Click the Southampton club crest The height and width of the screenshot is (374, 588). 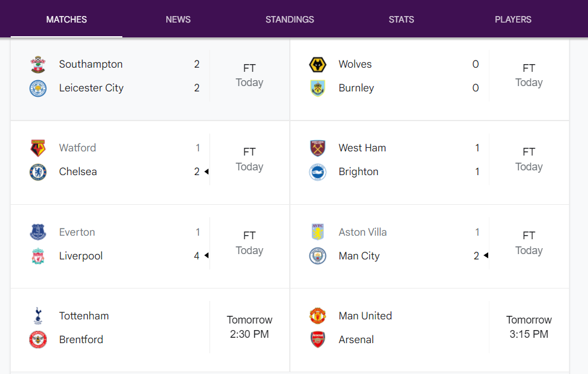click(38, 65)
